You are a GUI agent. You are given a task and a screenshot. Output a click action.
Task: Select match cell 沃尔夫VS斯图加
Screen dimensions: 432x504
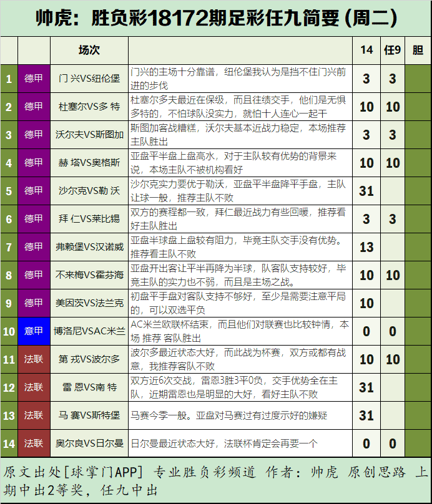[x=89, y=135]
